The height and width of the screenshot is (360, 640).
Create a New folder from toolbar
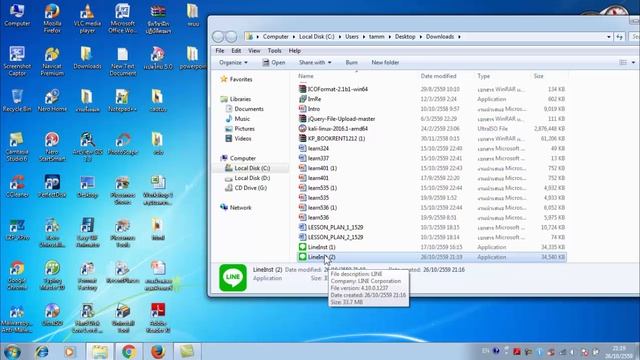coord(385,62)
